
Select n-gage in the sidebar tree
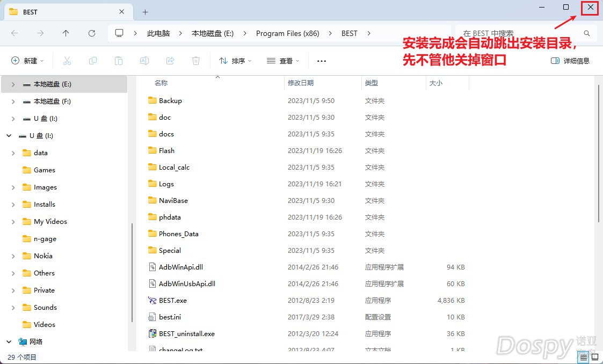(x=45, y=239)
